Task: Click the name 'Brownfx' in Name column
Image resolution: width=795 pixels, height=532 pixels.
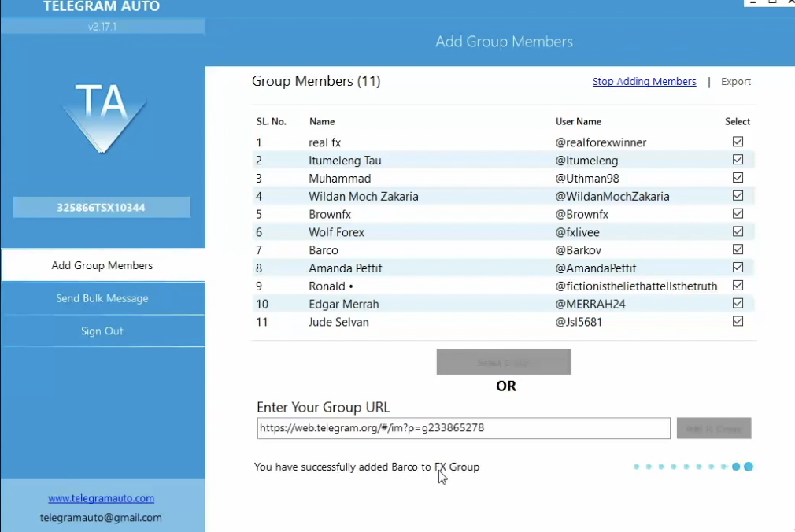Action: [x=330, y=215]
